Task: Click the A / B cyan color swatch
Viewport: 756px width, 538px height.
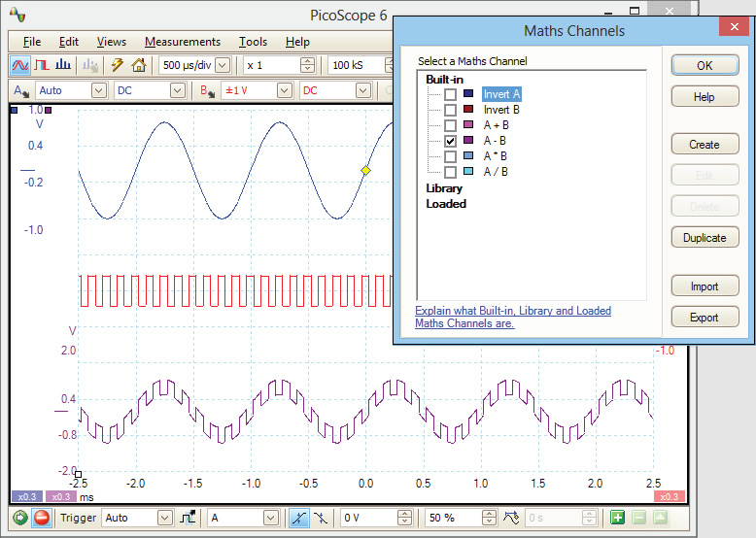Action: [x=468, y=171]
